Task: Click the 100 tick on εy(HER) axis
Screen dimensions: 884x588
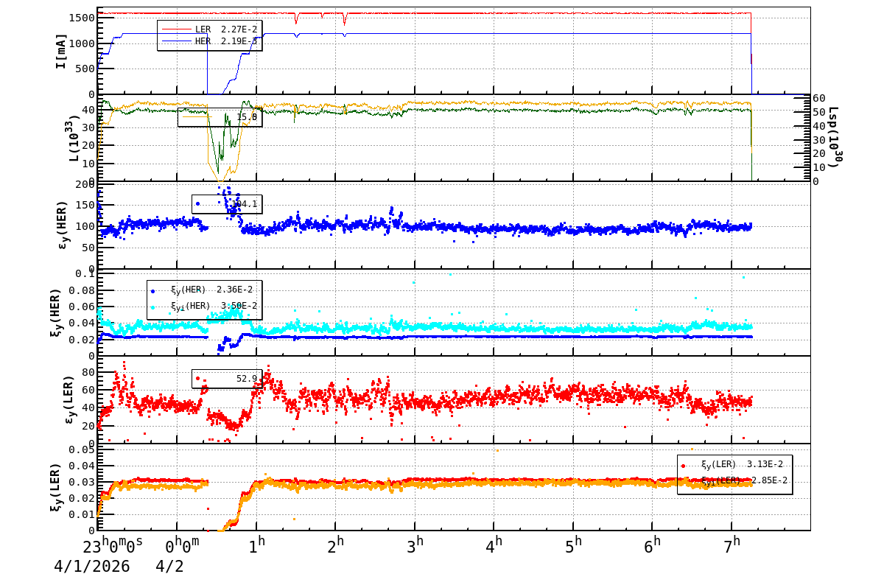Action: pyautogui.click(x=84, y=226)
